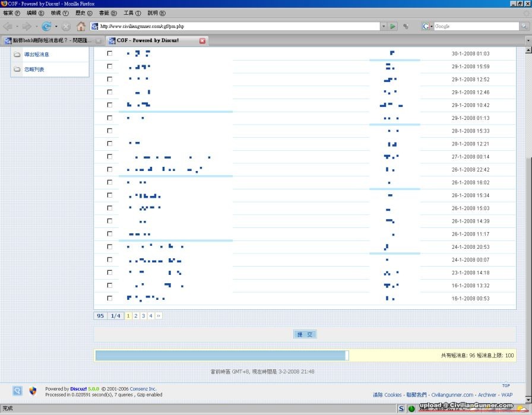Screen dimensions: 532x415
Task: Expand the search engine selector dropdown
Action: [x=431, y=26]
